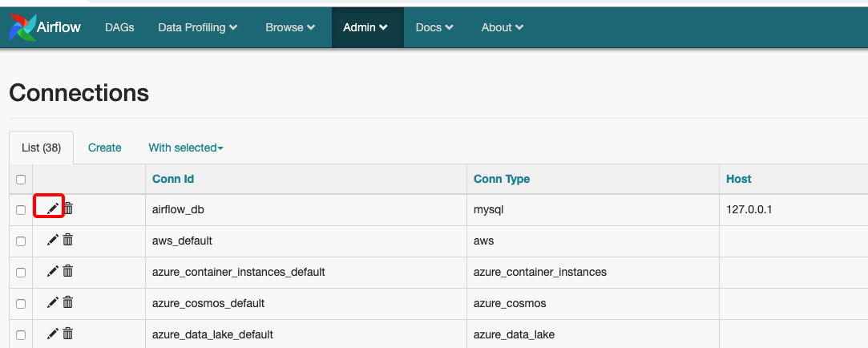This screenshot has width=868, height=348.
Task: Delete the aws_default connection
Action: click(68, 240)
